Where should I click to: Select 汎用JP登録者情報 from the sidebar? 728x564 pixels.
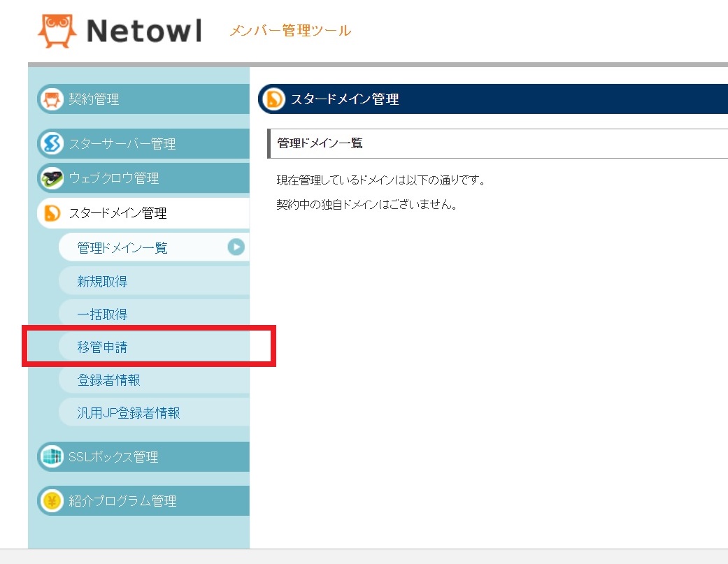click(129, 413)
